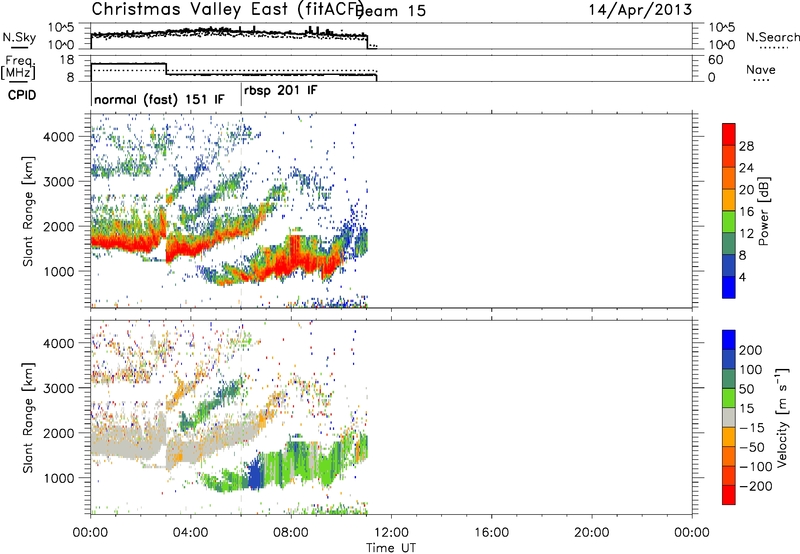Image resolution: width=800 pixels, height=554 pixels.
Task: Click the '04:00' time axis label
Action: point(191,533)
